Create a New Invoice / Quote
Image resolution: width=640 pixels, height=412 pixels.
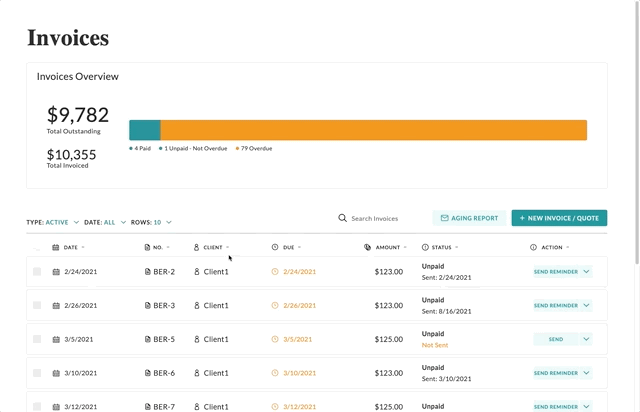(559, 218)
